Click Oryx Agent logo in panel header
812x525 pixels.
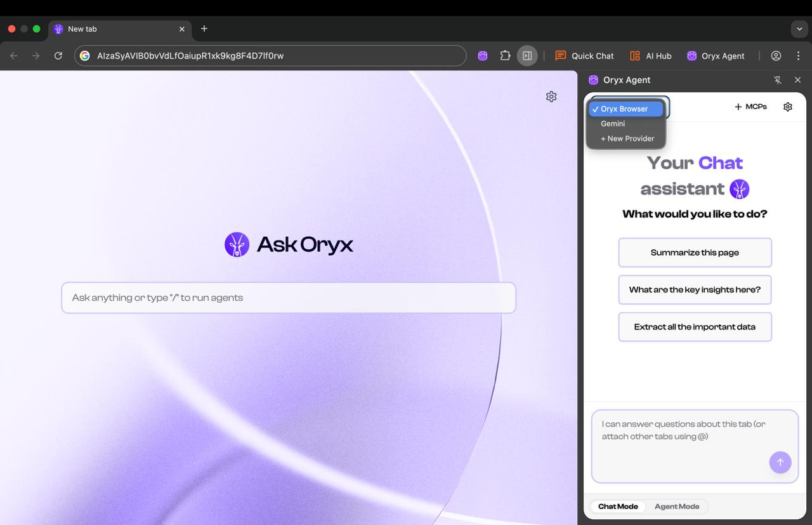pos(593,80)
